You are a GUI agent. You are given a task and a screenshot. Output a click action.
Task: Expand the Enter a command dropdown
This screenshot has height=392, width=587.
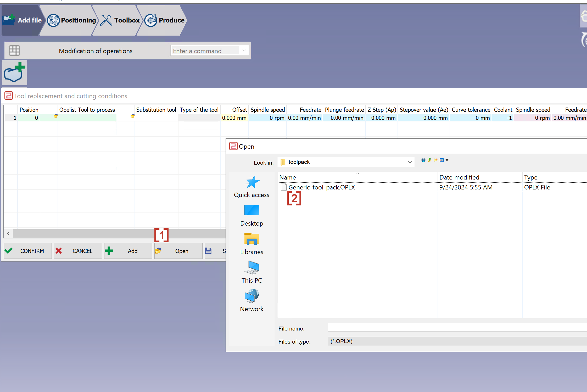click(244, 51)
